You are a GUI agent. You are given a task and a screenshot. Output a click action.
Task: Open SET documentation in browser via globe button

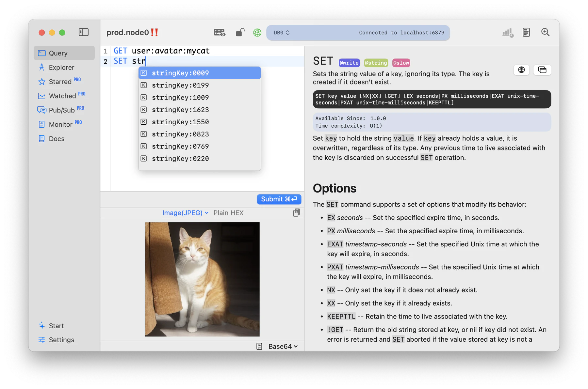click(x=521, y=70)
